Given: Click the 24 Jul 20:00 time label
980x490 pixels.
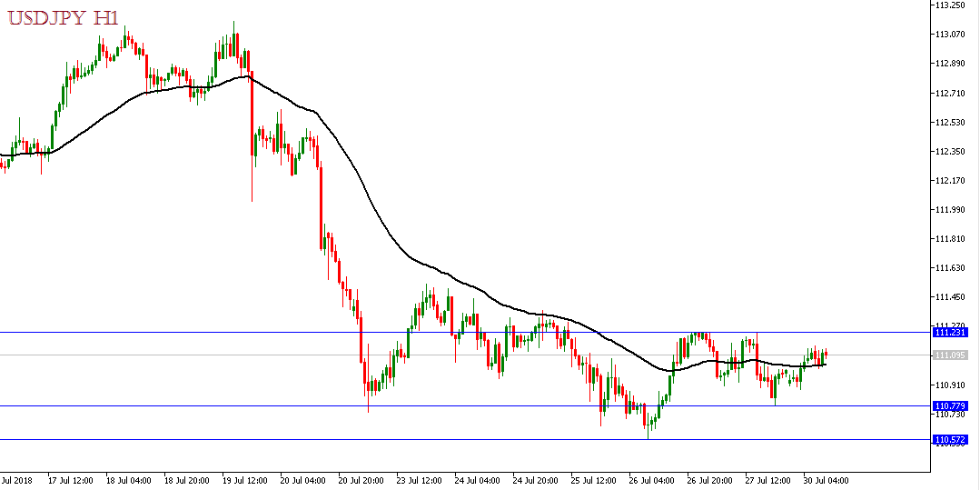Looking at the screenshot, I should tap(537, 479).
